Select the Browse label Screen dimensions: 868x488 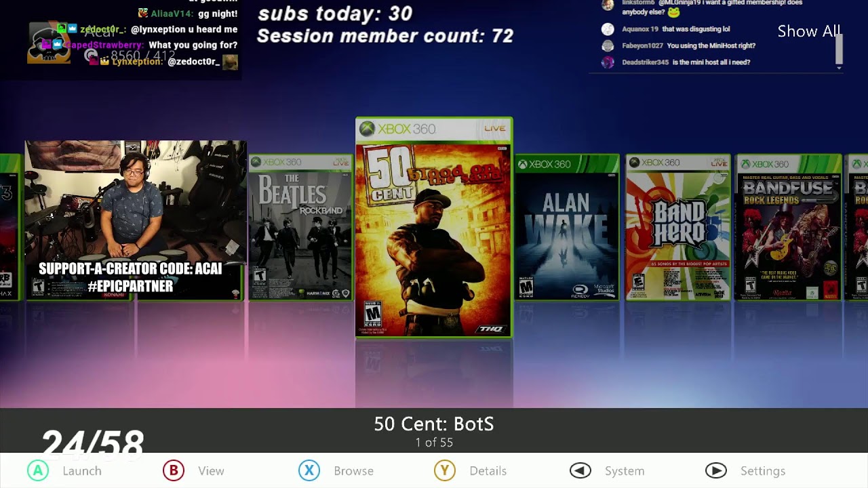(x=353, y=471)
